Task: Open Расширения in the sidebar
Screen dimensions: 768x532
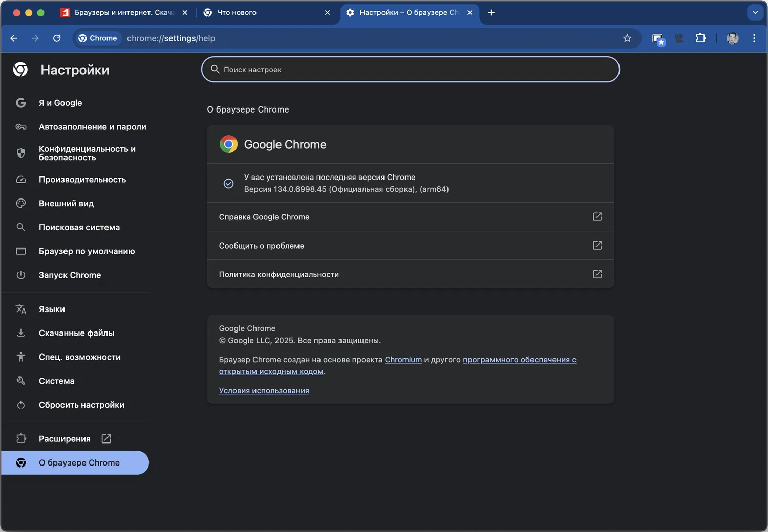Action: click(65, 439)
